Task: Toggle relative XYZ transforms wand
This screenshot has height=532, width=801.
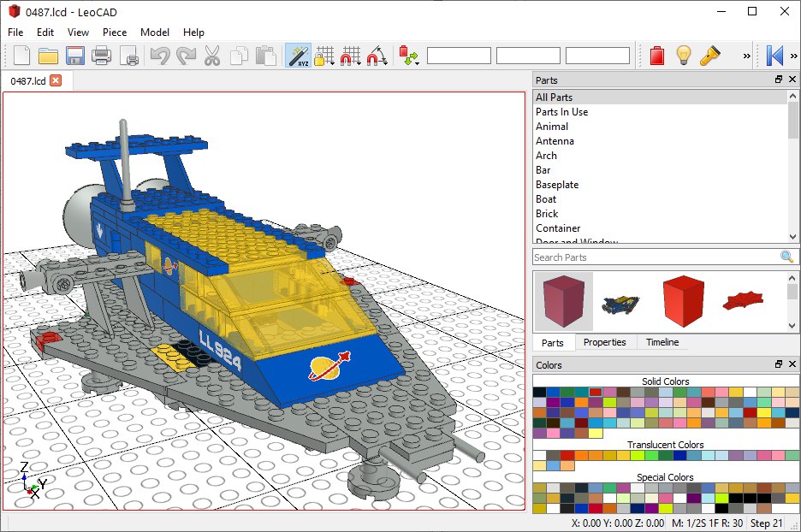Action: point(298,55)
